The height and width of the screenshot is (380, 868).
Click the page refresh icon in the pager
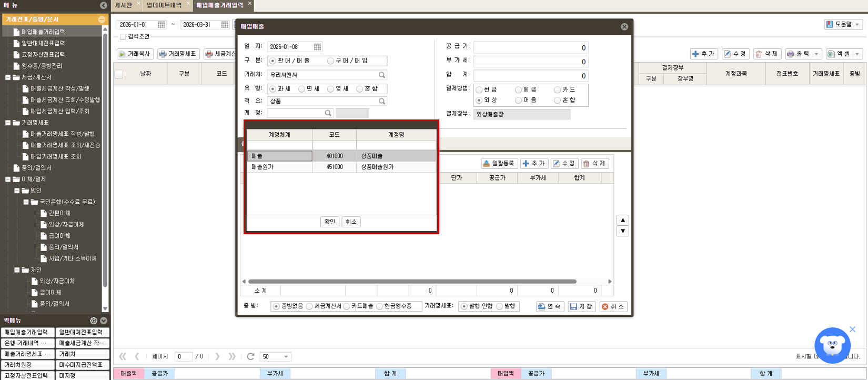point(251,356)
